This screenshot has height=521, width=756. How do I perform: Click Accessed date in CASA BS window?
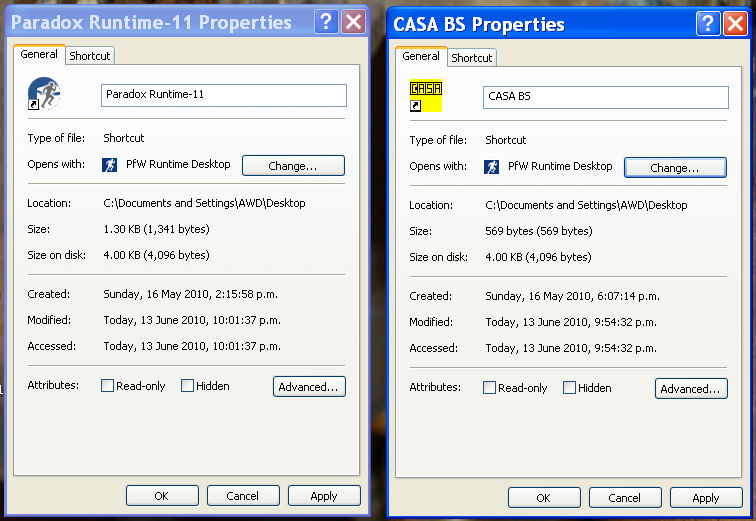[571, 348]
